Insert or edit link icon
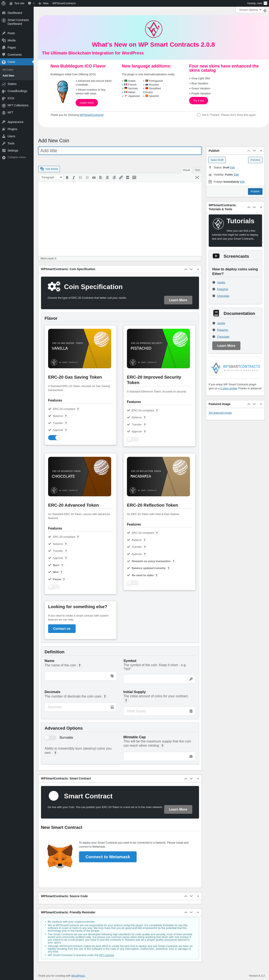Viewport: 269px width, 980px height. [121, 177]
